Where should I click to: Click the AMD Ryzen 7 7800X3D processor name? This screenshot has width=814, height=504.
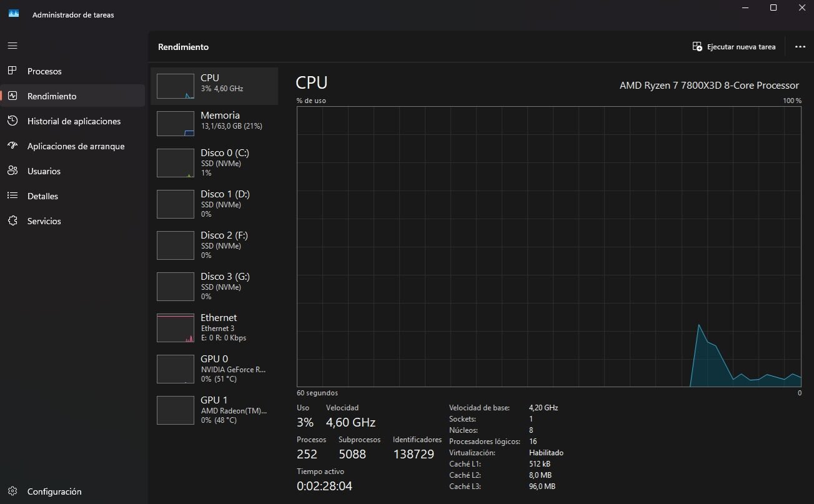coord(709,86)
